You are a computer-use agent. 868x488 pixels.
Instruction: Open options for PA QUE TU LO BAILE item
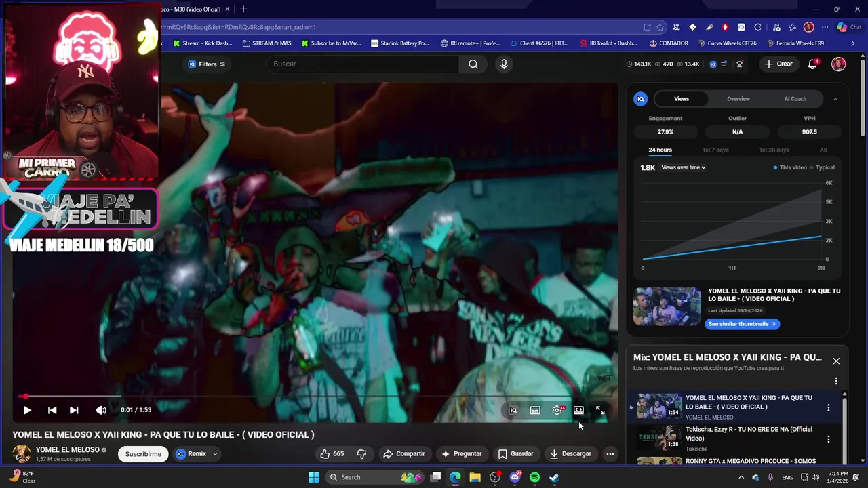coord(828,407)
